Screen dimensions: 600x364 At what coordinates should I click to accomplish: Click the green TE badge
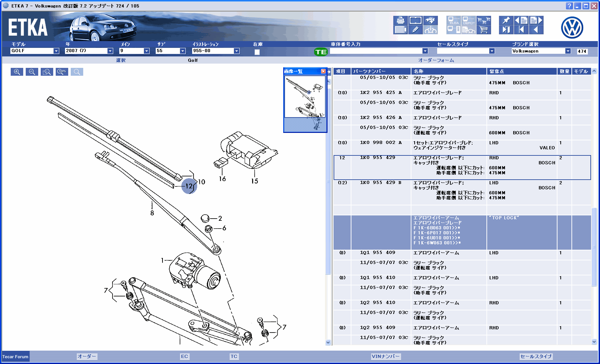[x=321, y=52]
